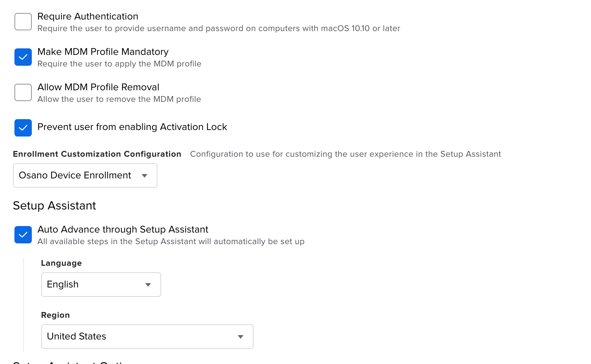Click the arrow icon in the English field
The height and width of the screenshot is (364, 591).
pyautogui.click(x=148, y=285)
